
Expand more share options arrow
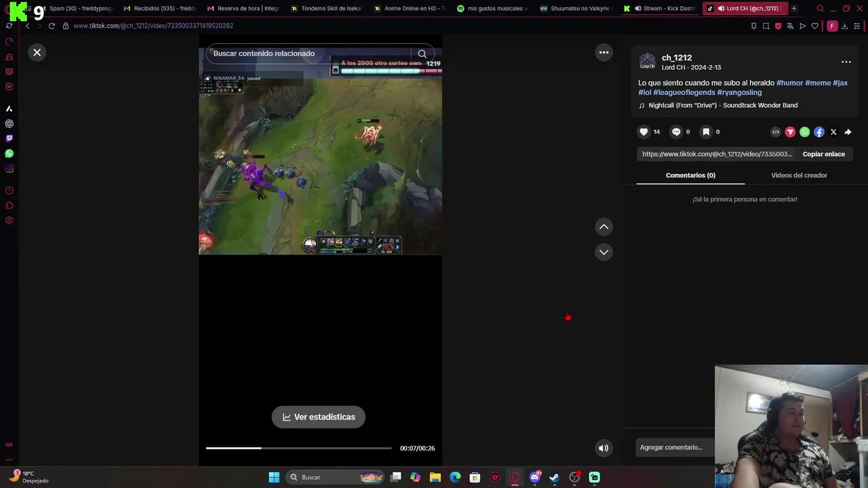tap(848, 132)
